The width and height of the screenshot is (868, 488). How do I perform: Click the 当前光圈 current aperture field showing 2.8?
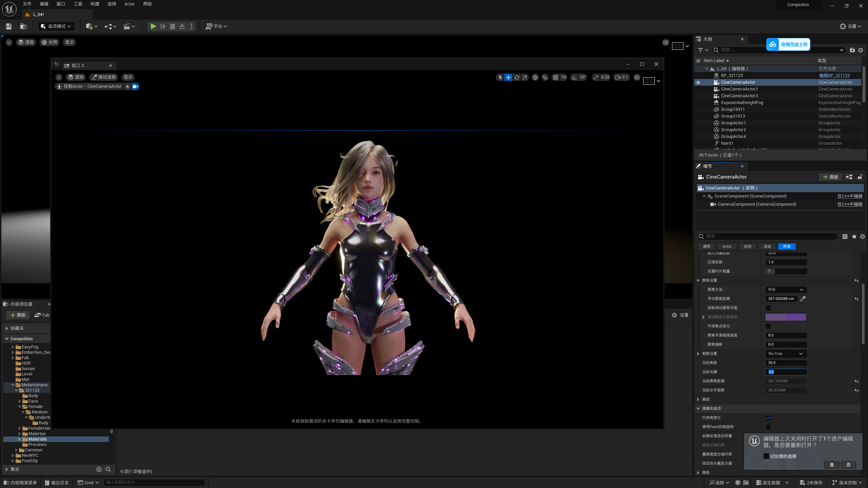pyautogui.click(x=786, y=372)
